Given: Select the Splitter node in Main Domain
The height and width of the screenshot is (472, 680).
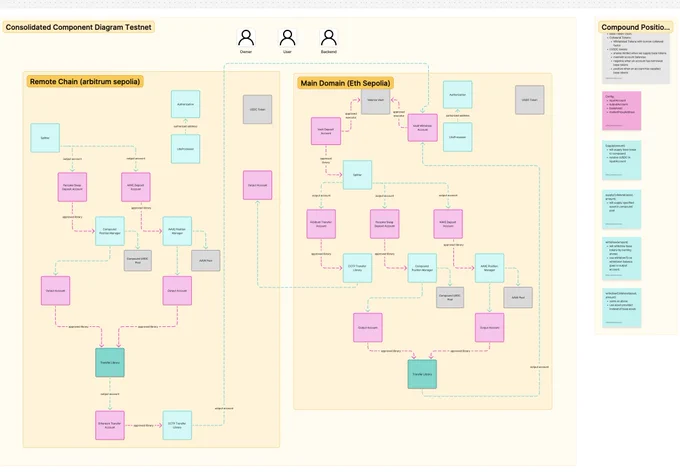Looking at the screenshot, I should (x=357, y=175).
